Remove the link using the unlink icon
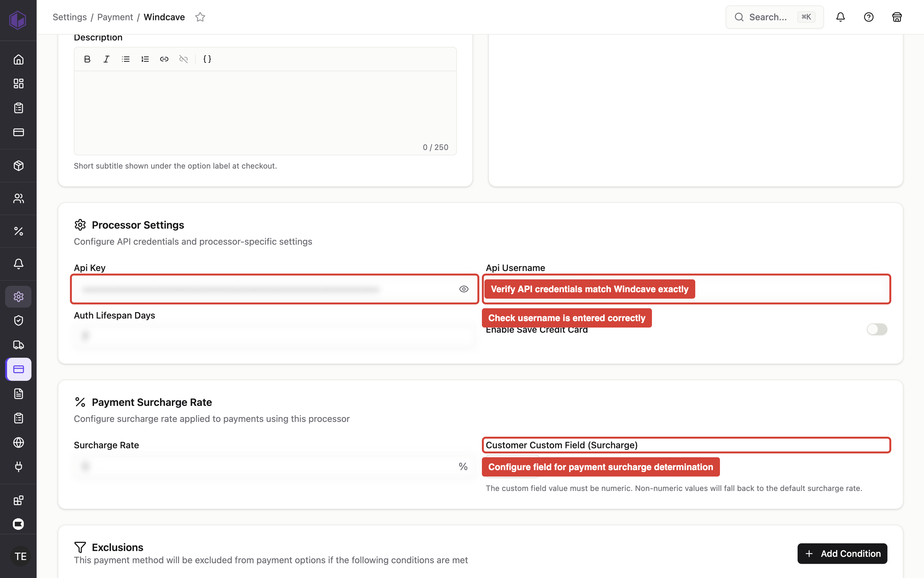This screenshot has width=924, height=578. pos(184,59)
